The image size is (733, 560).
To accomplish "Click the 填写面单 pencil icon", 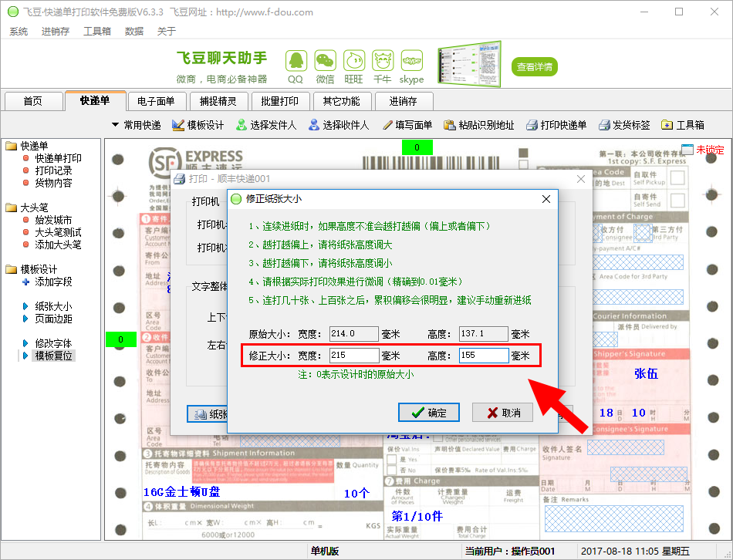I will (x=387, y=125).
